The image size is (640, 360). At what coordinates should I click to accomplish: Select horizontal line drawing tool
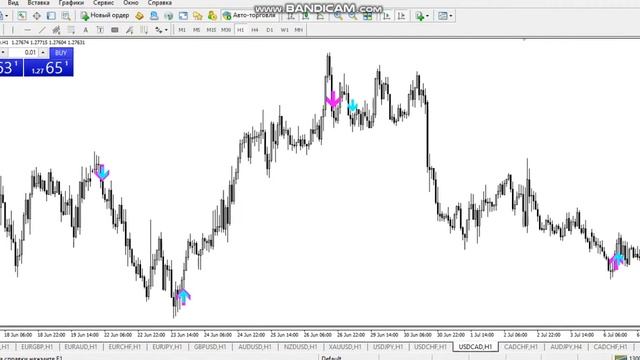pos(27,30)
